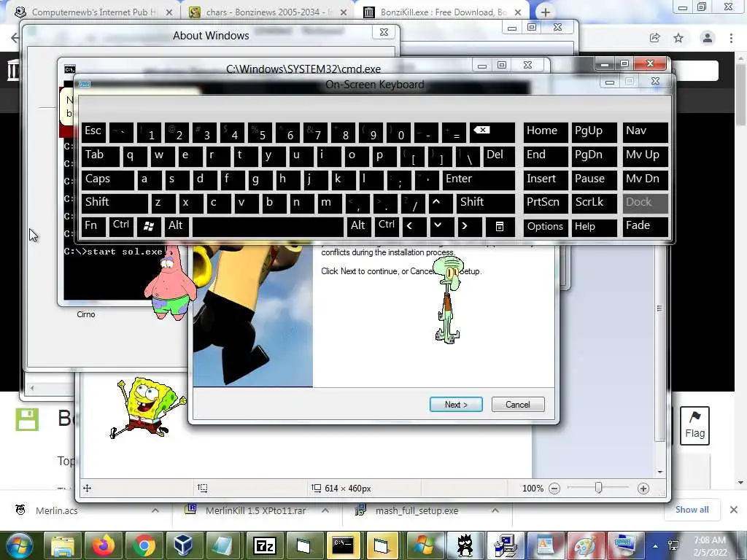Image resolution: width=747 pixels, height=560 pixels.
Task: Open Chrome's three-dot menu
Action: pyautogui.click(x=731, y=38)
